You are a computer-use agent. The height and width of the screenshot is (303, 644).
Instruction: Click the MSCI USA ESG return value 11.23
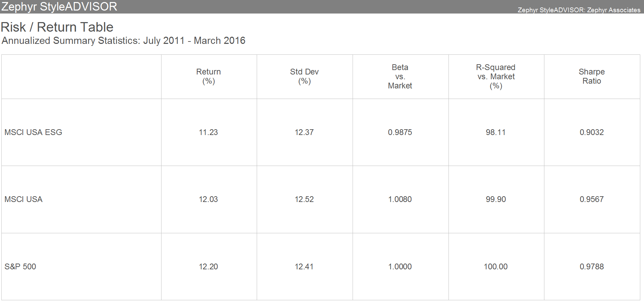[208, 132]
